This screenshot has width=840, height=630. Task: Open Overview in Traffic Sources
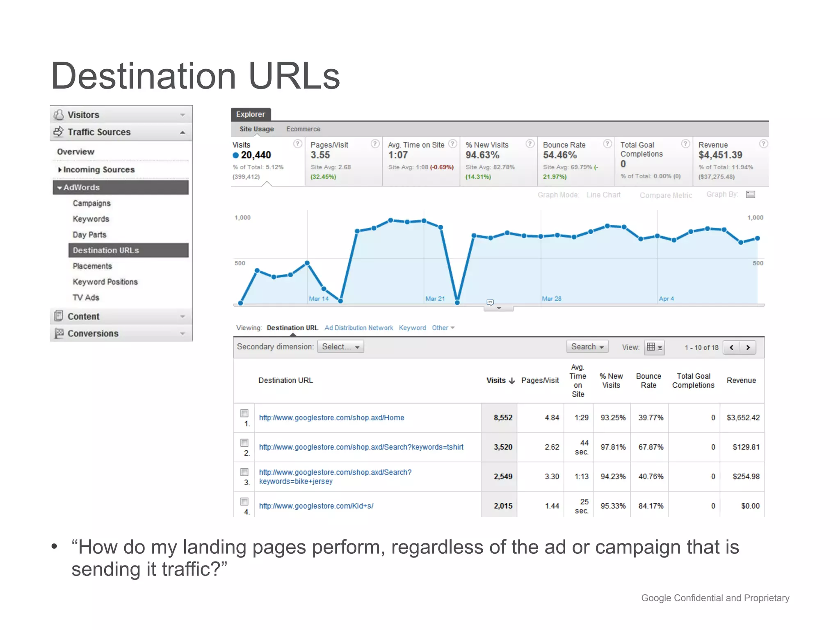point(75,152)
